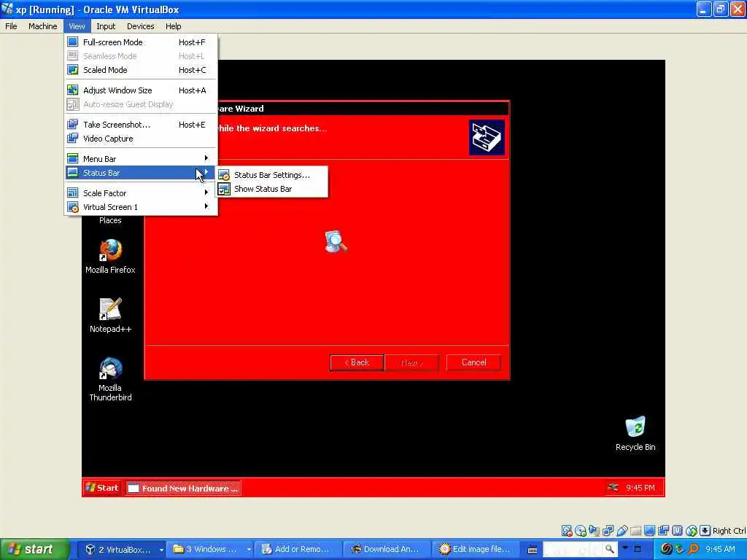747x560 pixels.
Task: Expand the Virtual Screen 1 submenu
Action: coord(141,207)
